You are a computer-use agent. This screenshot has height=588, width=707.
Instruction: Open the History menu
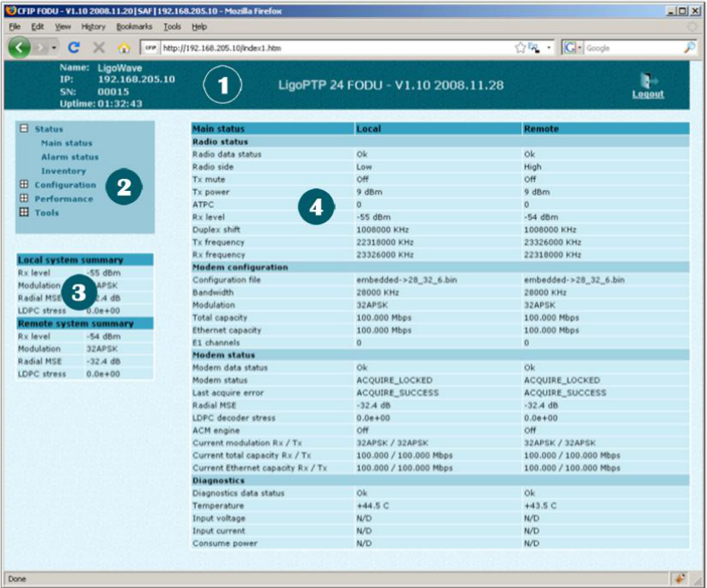pyautogui.click(x=94, y=27)
